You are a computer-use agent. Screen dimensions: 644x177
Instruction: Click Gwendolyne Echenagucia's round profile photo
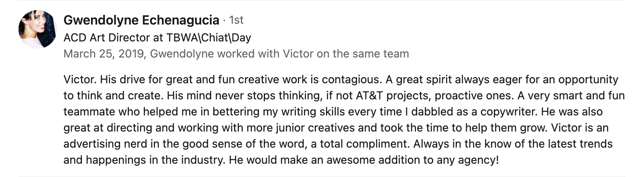(x=37, y=29)
